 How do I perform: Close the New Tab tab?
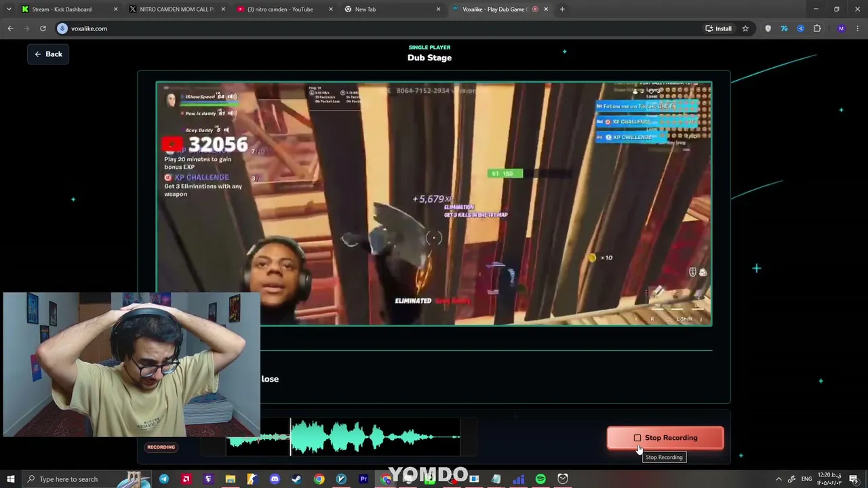tap(438, 9)
